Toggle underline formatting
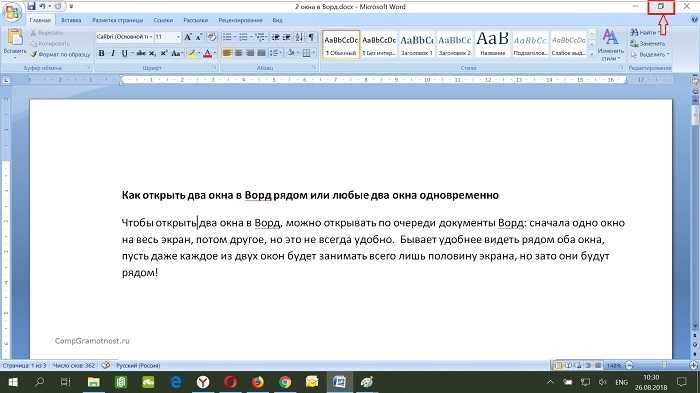This screenshot has width=700, height=393. tap(124, 53)
